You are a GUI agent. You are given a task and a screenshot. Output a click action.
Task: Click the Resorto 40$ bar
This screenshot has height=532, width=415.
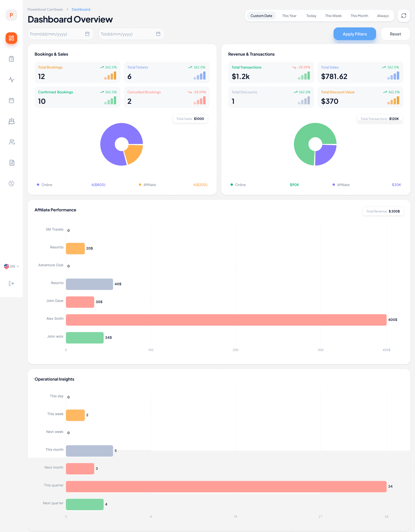click(89, 284)
